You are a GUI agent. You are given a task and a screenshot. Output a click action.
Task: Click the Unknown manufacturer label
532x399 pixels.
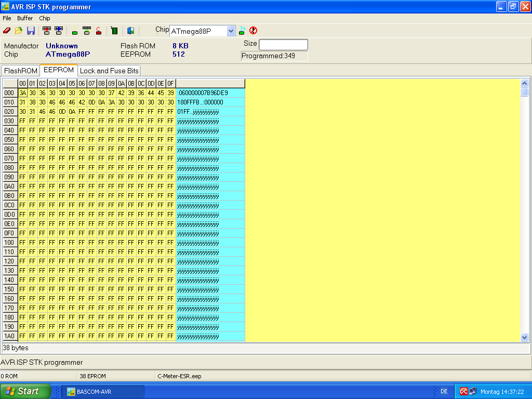click(62, 46)
